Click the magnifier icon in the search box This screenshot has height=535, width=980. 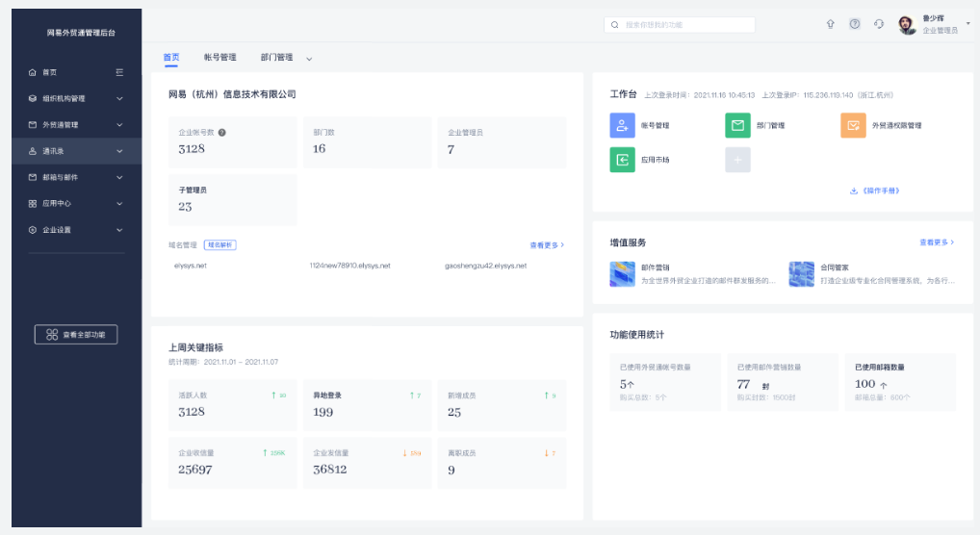[x=615, y=25]
